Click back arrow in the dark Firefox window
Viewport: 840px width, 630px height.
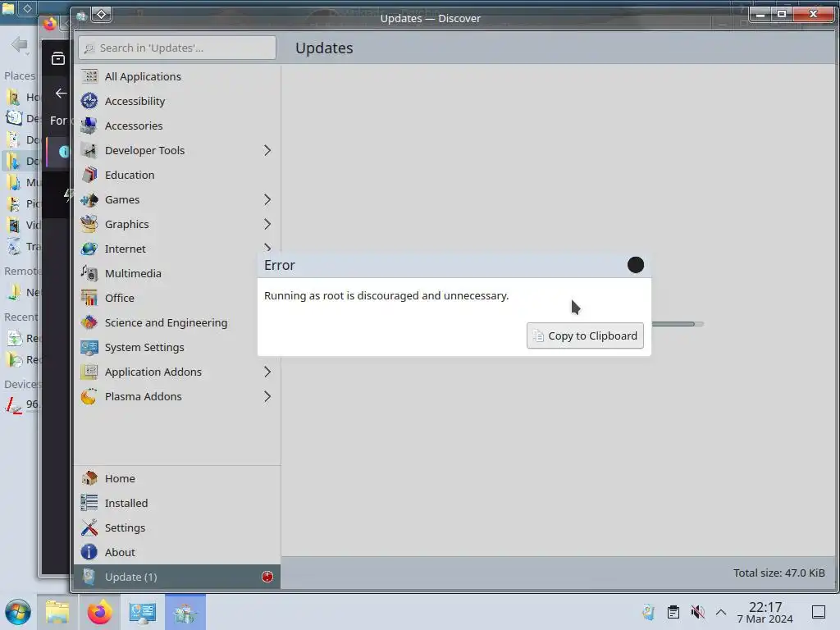tap(61, 94)
